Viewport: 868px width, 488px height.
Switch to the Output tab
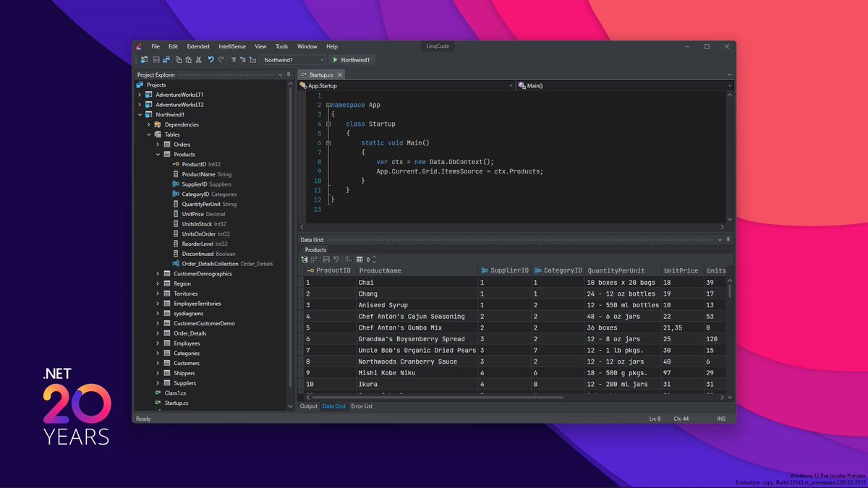(309, 406)
